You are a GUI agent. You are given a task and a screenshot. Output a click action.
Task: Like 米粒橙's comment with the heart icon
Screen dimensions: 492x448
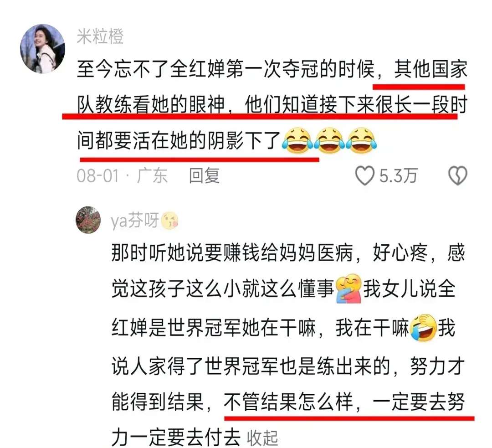(x=364, y=176)
